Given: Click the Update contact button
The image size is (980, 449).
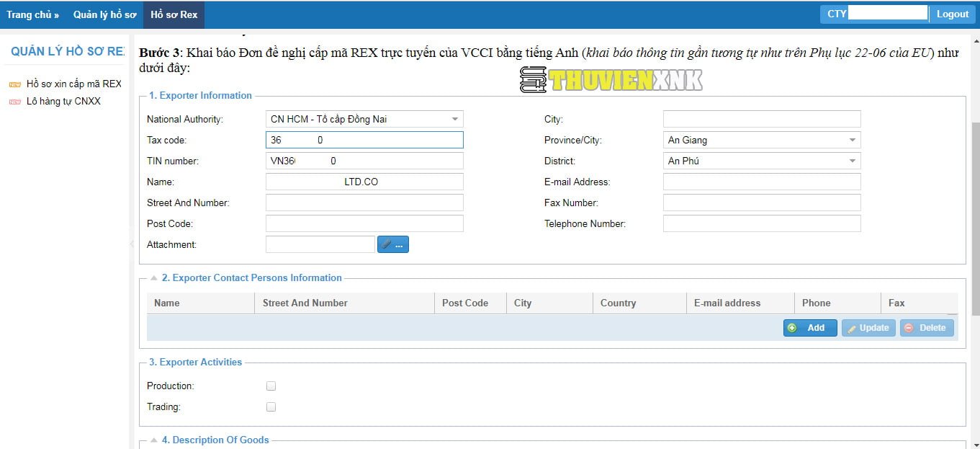Looking at the screenshot, I should point(868,328).
